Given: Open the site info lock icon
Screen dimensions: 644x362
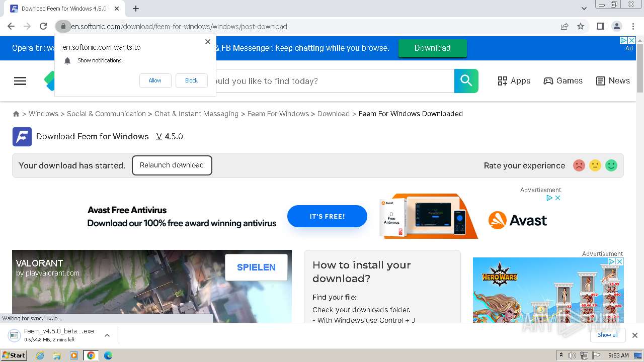Looking at the screenshot, I should (63, 26).
